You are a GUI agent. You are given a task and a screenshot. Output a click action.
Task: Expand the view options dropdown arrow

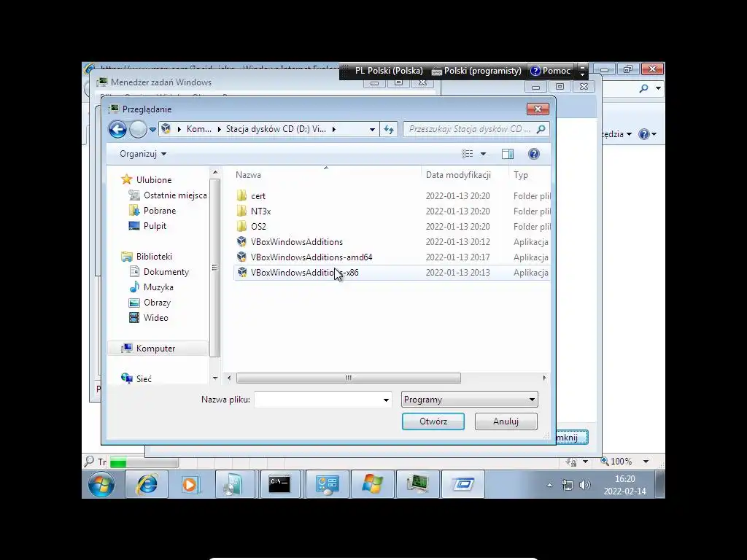pos(483,154)
